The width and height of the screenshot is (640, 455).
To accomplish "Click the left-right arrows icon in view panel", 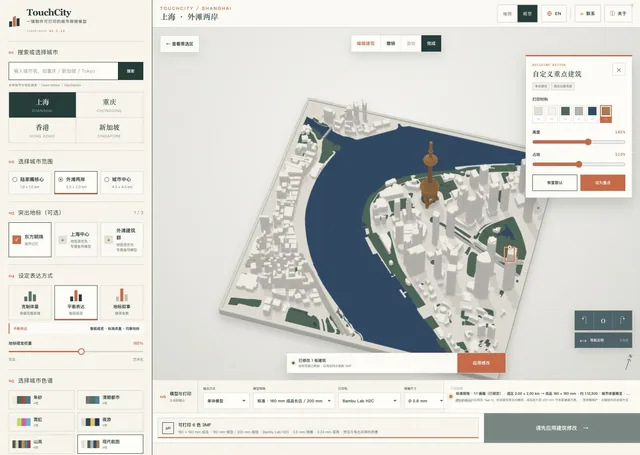I will pyautogui.click(x=583, y=340).
